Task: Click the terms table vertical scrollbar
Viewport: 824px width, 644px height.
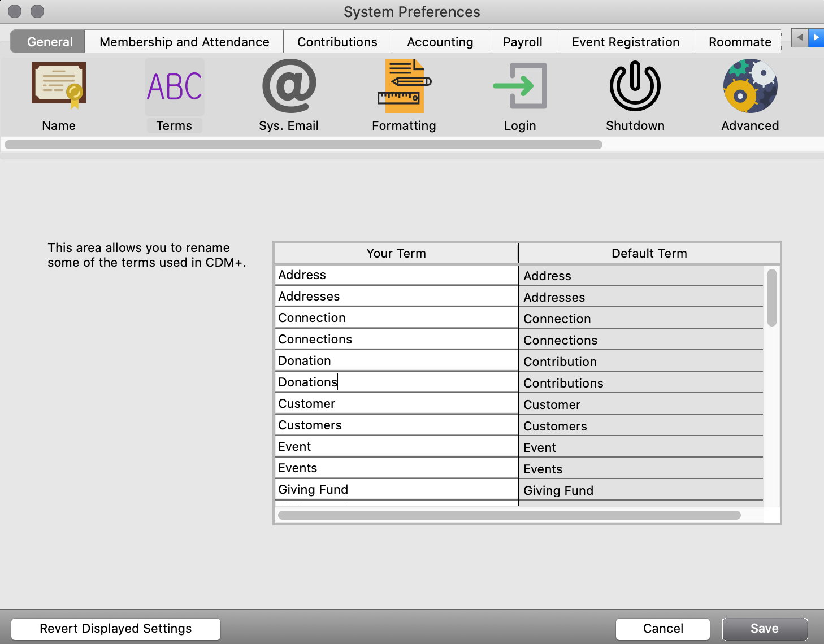Action: point(771,298)
